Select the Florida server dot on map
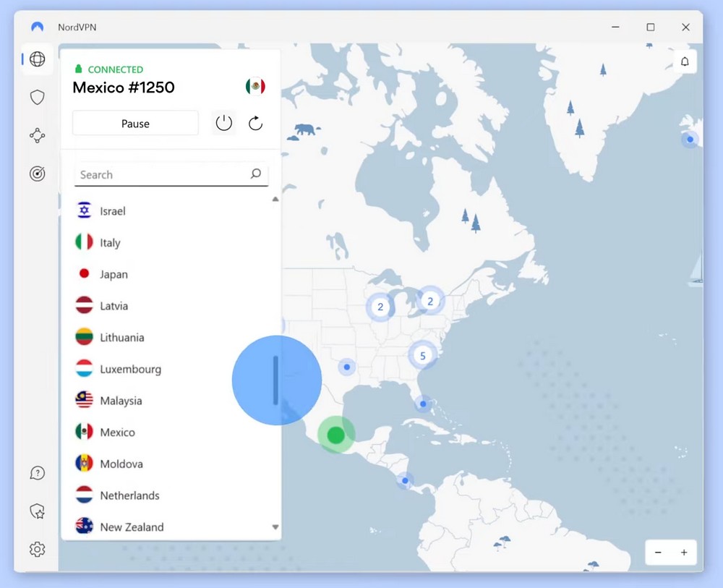This screenshot has height=588, width=723. (423, 404)
